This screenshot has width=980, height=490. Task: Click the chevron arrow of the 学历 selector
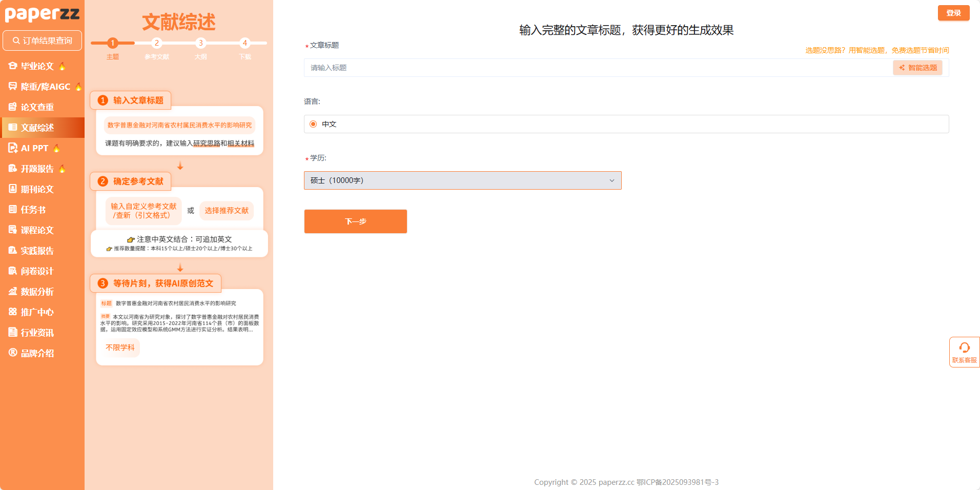click(x=611, y=180)
